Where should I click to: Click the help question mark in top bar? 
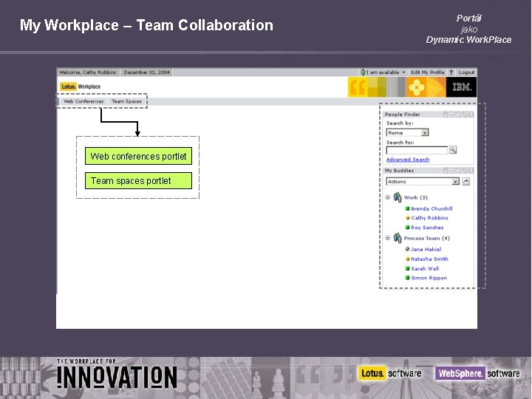[451, 72]
